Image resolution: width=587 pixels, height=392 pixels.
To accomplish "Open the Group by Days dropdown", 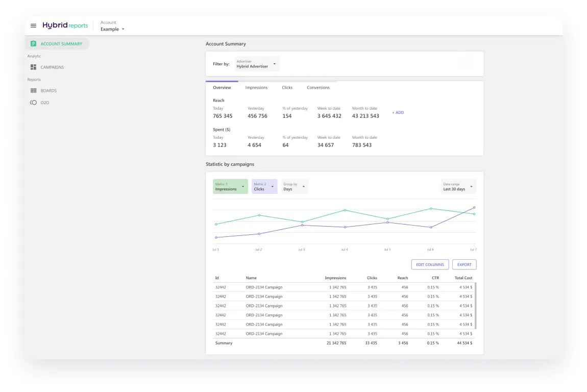I will [x=294, y=186].
